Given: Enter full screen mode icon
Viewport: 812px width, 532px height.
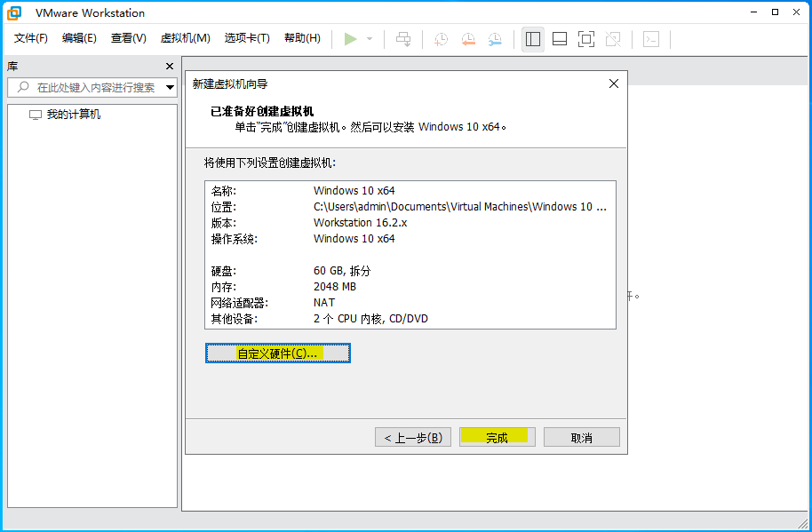Looking at the screenshot, I should 586,39.
